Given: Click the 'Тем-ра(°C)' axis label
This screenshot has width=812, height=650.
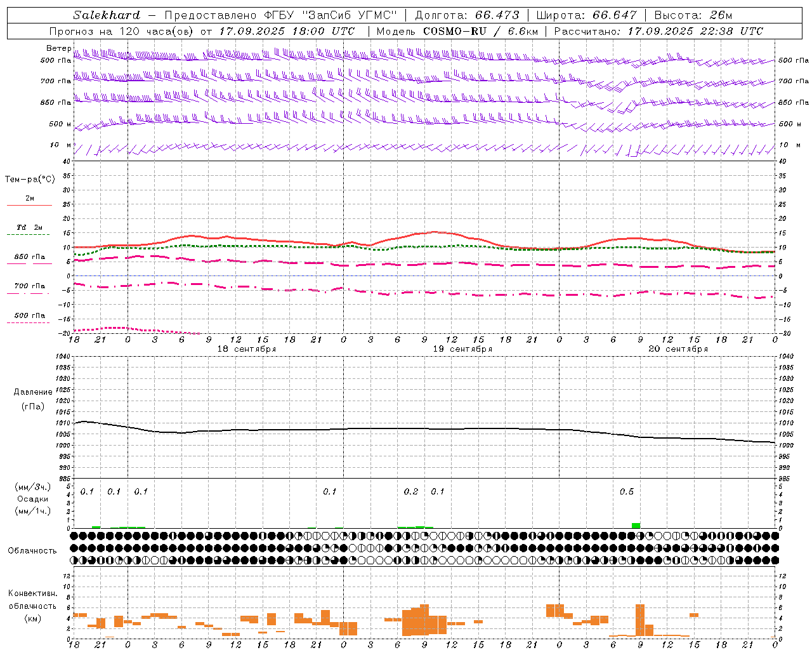Looking at the screenshot, I should coord(30,180).
